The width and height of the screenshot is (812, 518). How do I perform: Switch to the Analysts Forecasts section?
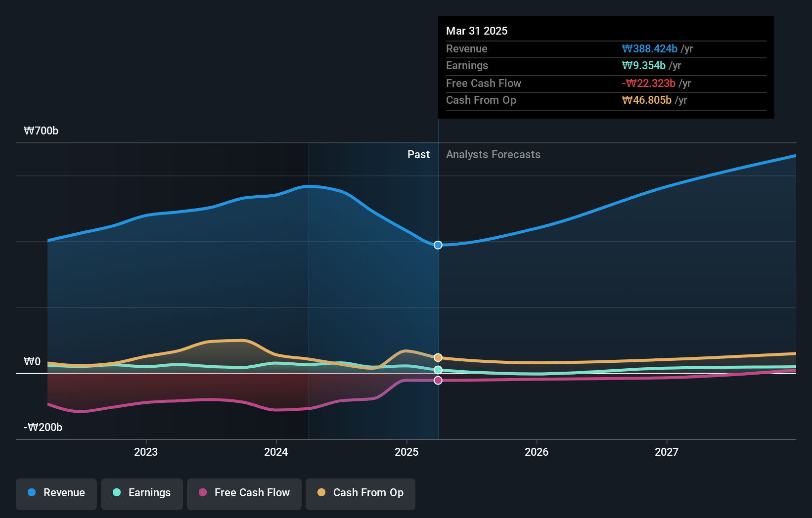[493, 154]
